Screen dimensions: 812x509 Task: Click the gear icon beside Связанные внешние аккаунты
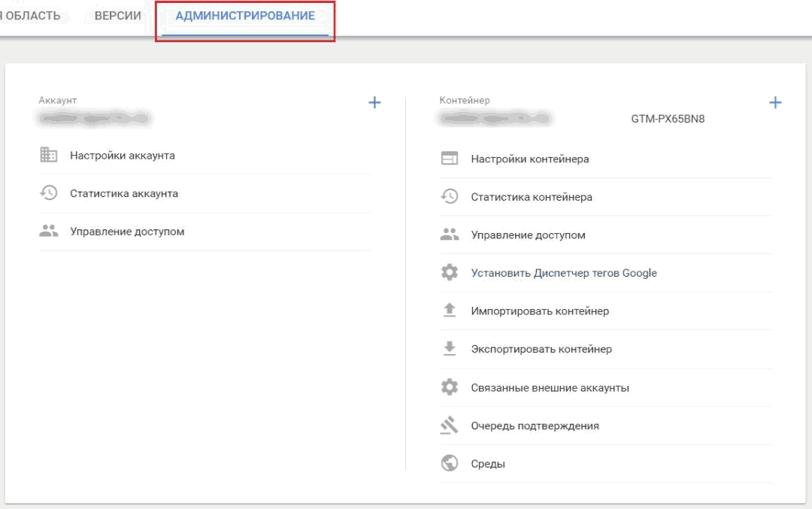pos(450,386)
